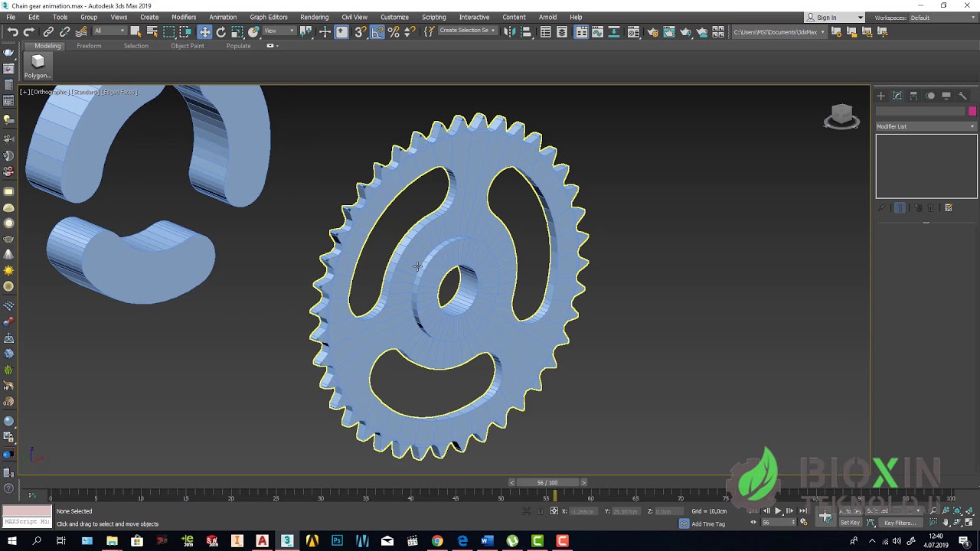Open the Render Setup teapot icon
Image resolution: width=980 pixels, height=551 pixels.
point(653,31)
